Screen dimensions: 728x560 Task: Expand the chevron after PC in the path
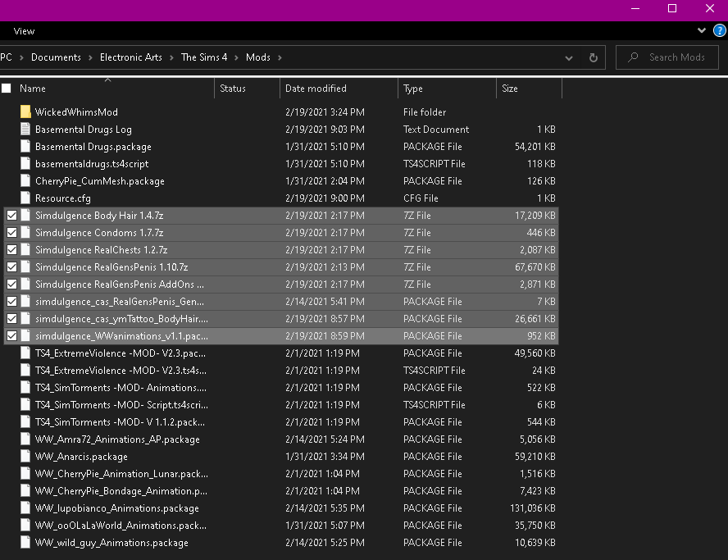[21, 57]
